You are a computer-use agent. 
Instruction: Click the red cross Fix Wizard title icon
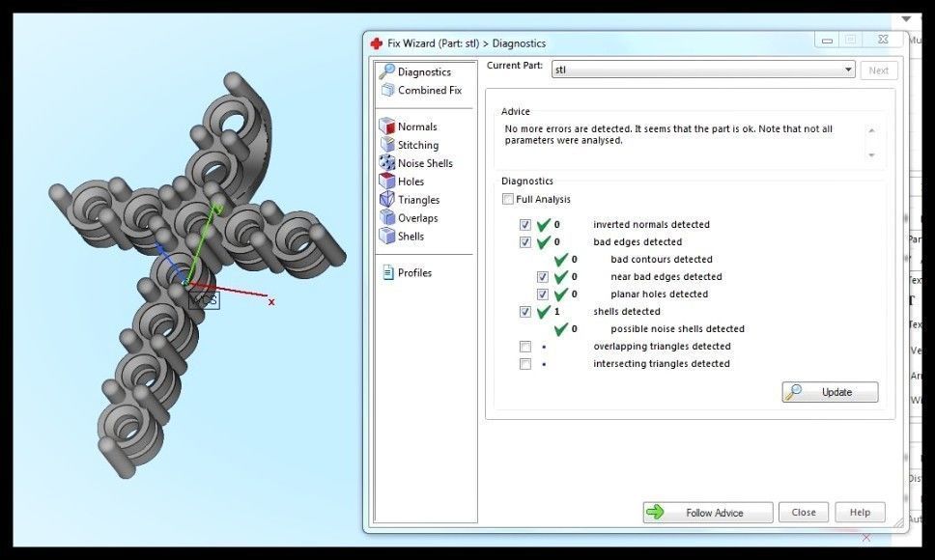click(x=377, y=43)
